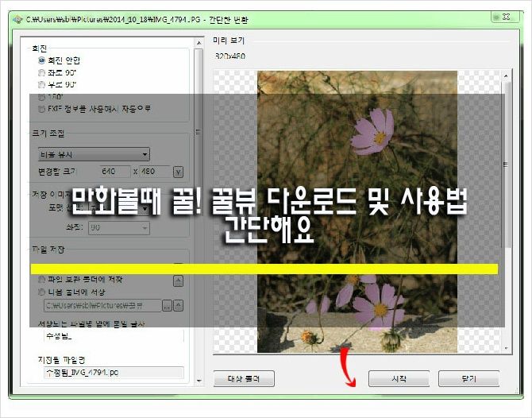532x418 pixels.
Task: Click the width field showing 640
Action: (x=115, y=172)
